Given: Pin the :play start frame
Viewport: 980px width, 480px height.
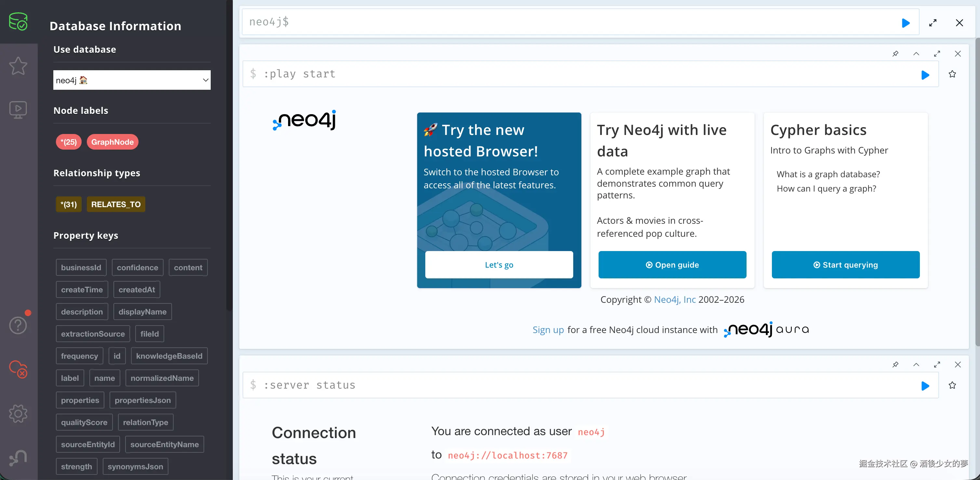Looking at the screenshot, I should (895, 54).
